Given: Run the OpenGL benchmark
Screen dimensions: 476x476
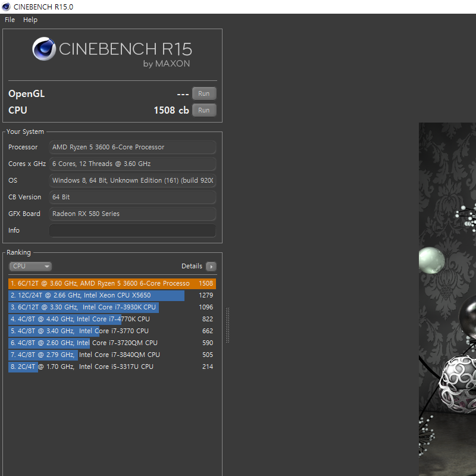Looking at the screenshot, I should tap(204, 93).
